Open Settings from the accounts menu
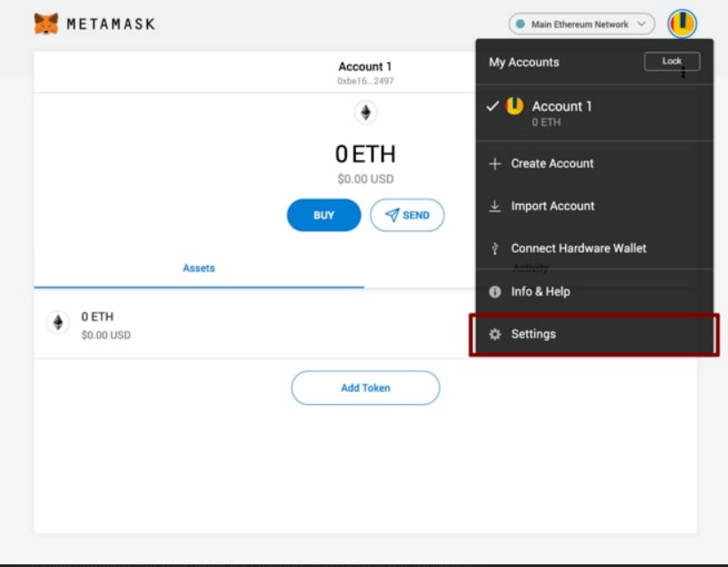Screen dimensions: 728x567 coord(534,335)
